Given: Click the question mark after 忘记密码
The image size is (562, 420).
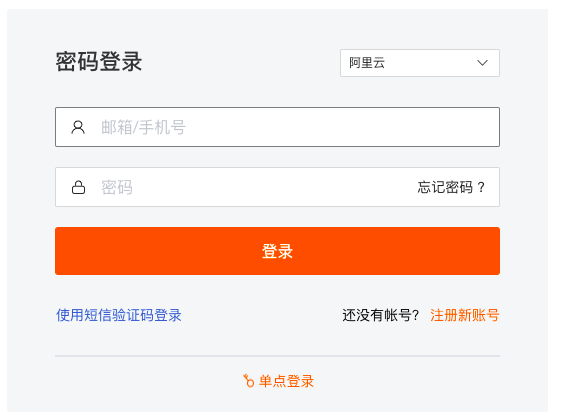Looking at the screenshot, I should [x=481, y=187].
